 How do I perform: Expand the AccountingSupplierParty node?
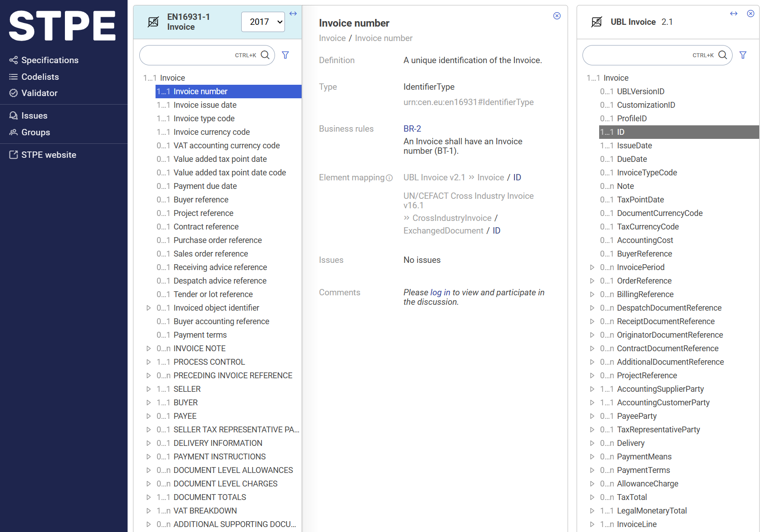[x=592, y=389]
